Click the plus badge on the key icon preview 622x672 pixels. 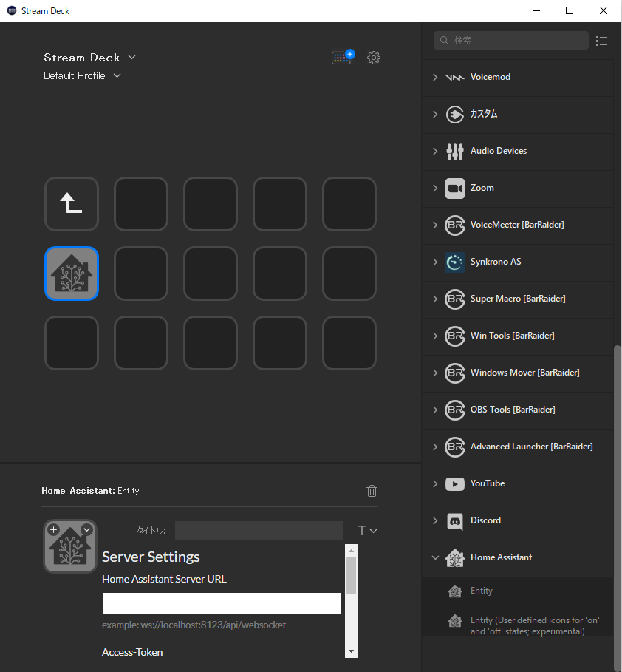(53, 530)
